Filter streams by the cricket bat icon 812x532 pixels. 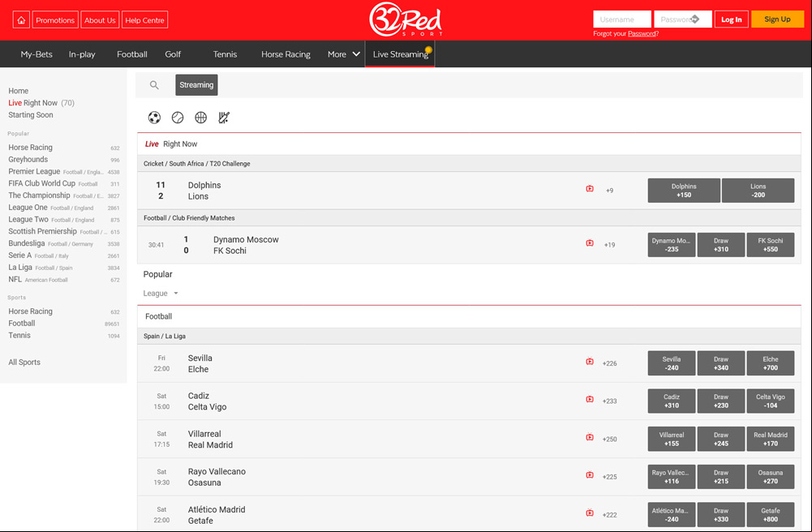[224, 118]
